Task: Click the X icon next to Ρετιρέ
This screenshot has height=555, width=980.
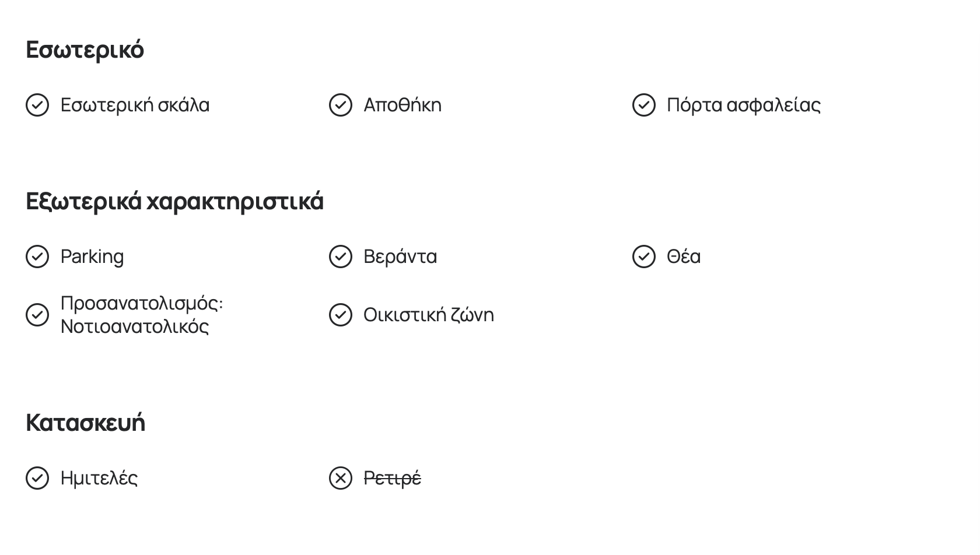Action: pos(341,478)
